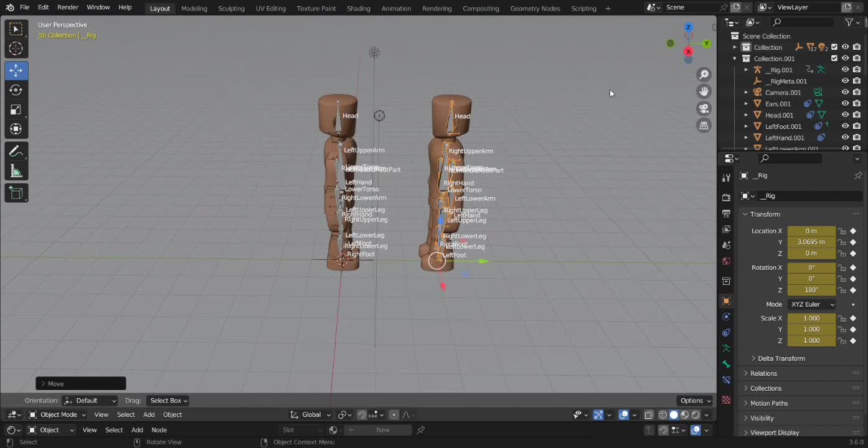Toggle perspective/orthographic grid icon
868x448 pixels.
pos(704,126)
